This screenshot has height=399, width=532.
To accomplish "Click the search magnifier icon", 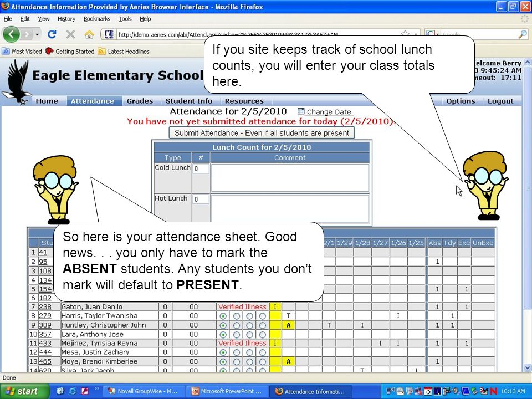I will tap(523, 34).
